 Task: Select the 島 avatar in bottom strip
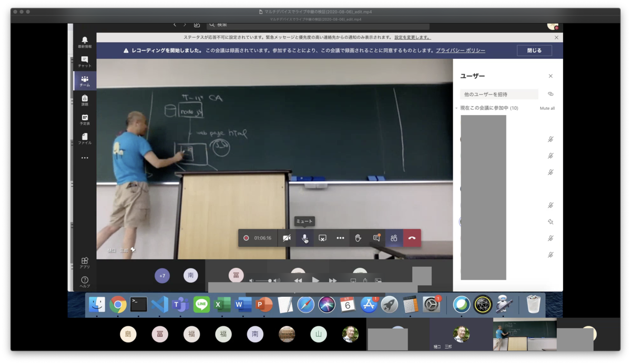click(128, 334)
